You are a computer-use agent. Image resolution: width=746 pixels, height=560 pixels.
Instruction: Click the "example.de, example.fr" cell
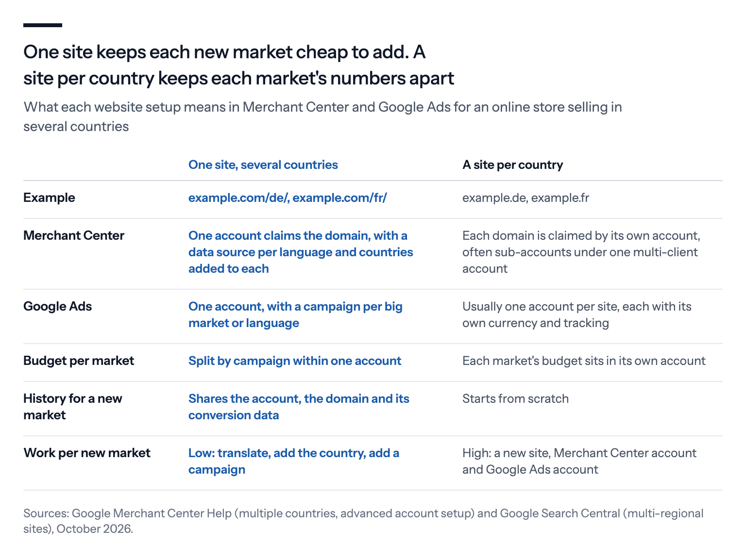pyautogui.click(x=526, y=198)
